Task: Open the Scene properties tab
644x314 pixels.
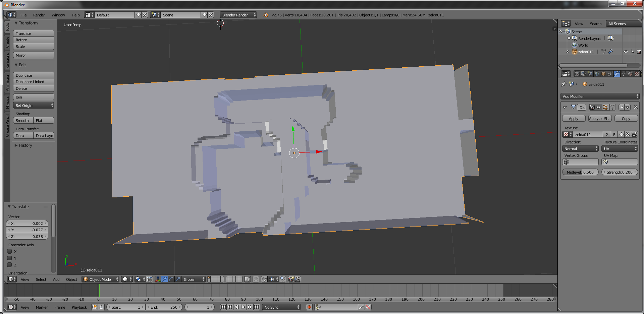Action: (x=590, y=74)
